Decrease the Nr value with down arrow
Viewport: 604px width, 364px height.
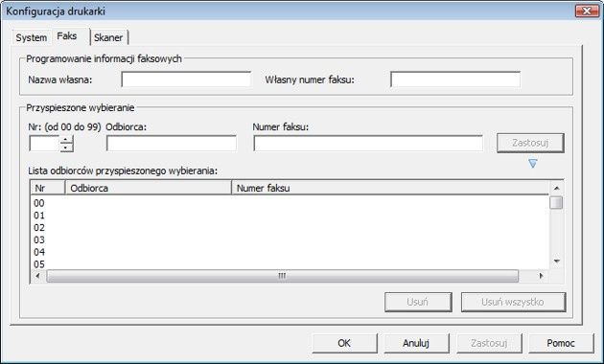(67, 148)
